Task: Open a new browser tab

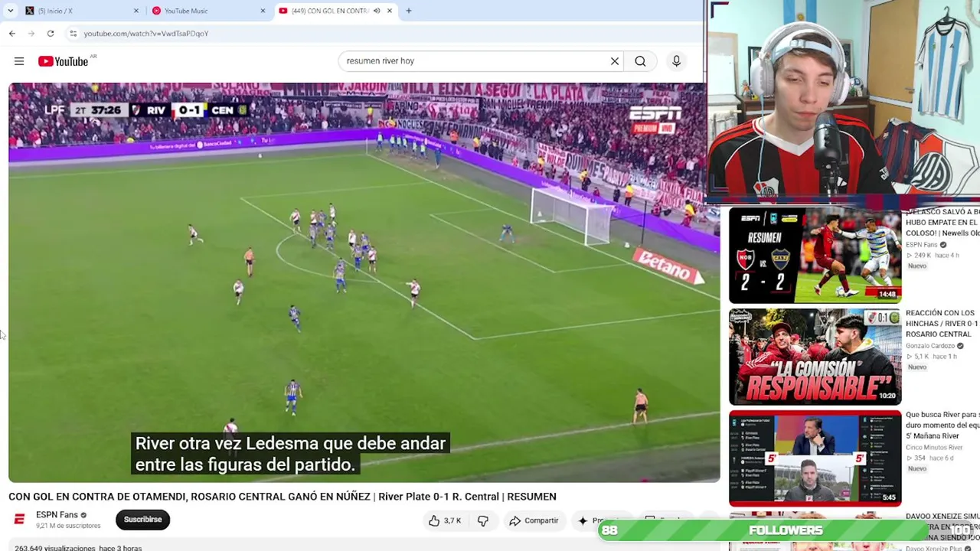Action: coord(409,11)
